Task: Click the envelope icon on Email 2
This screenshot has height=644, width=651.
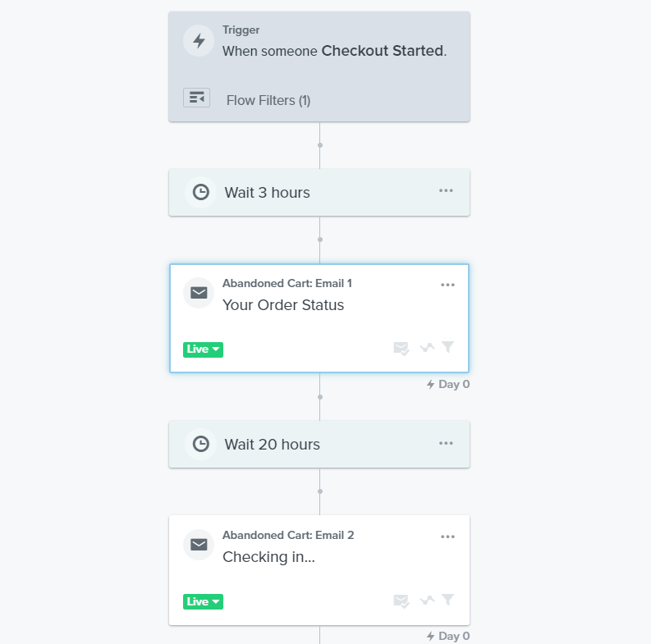Action: [x=199, y=545]
